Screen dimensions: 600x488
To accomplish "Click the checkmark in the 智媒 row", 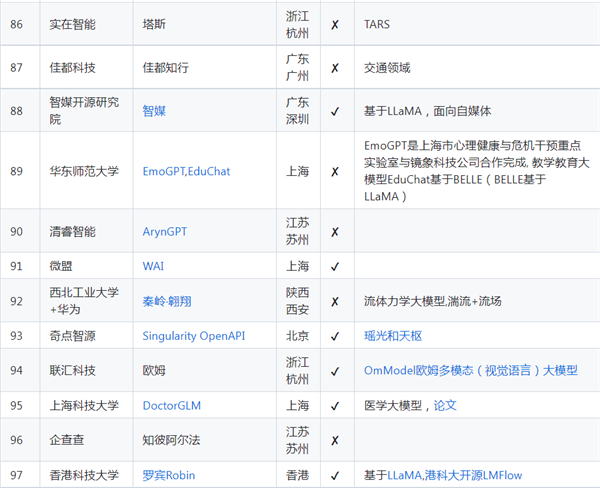I will click(335, 111).
